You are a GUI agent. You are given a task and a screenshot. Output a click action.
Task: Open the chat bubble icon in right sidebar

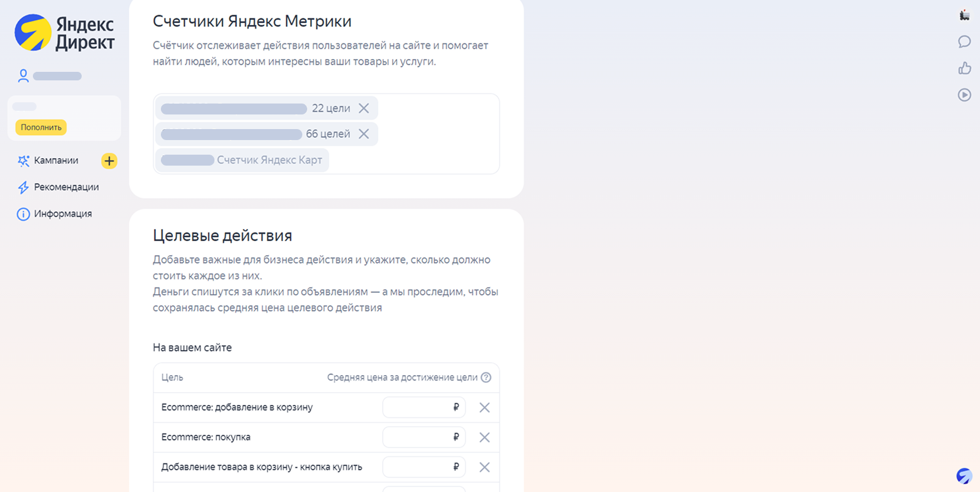[x=964, y=41]
